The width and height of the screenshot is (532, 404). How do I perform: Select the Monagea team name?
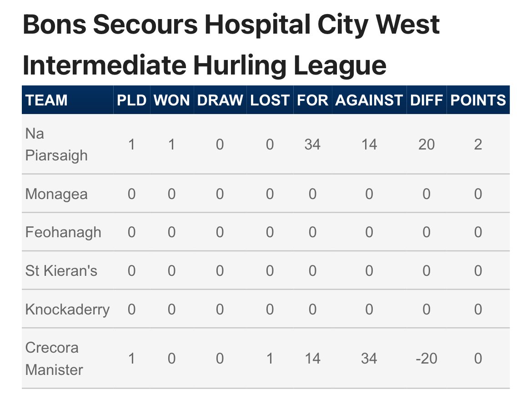(56, 194)
